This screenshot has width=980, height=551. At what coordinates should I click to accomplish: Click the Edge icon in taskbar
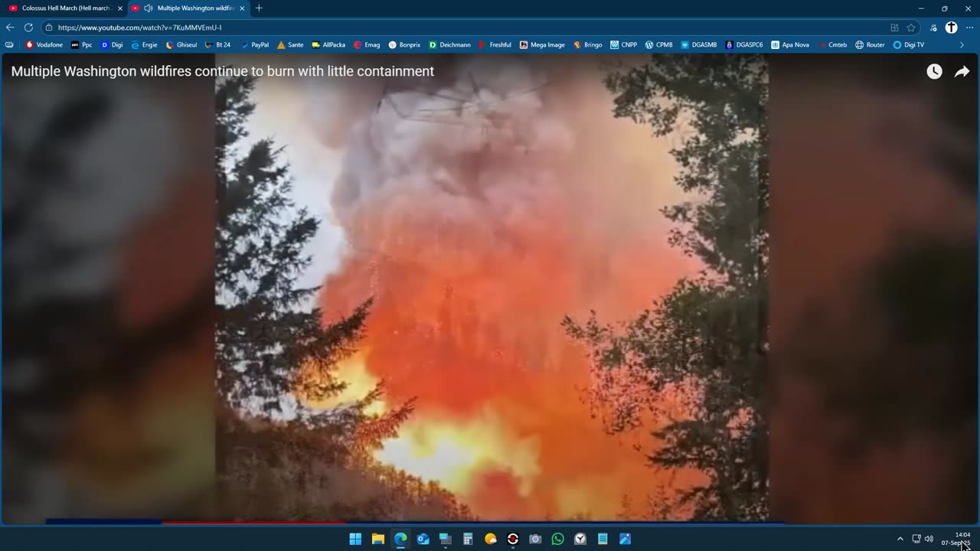click(x=400, y=539)
